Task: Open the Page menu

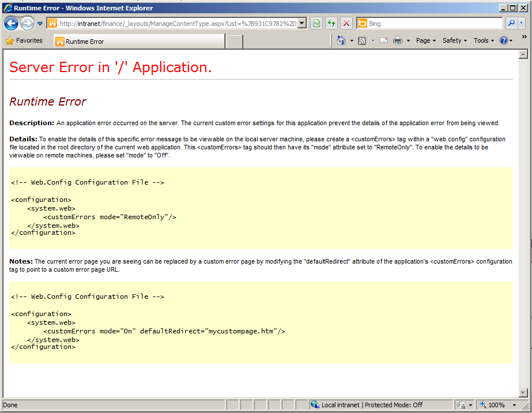Action: pyautogui.click(x=426, y=41)
